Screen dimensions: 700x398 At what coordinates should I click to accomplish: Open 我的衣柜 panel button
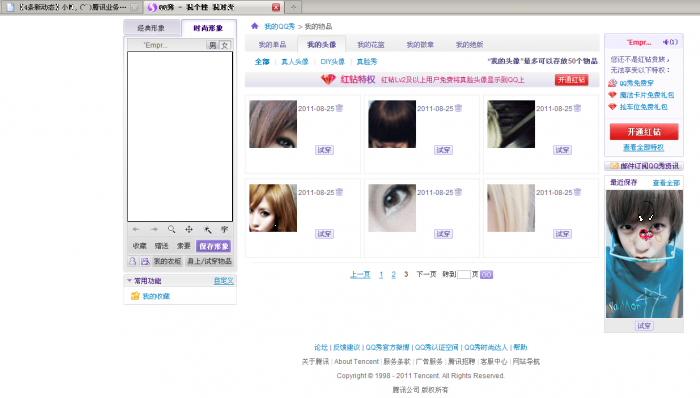click(x=167, y=261)
